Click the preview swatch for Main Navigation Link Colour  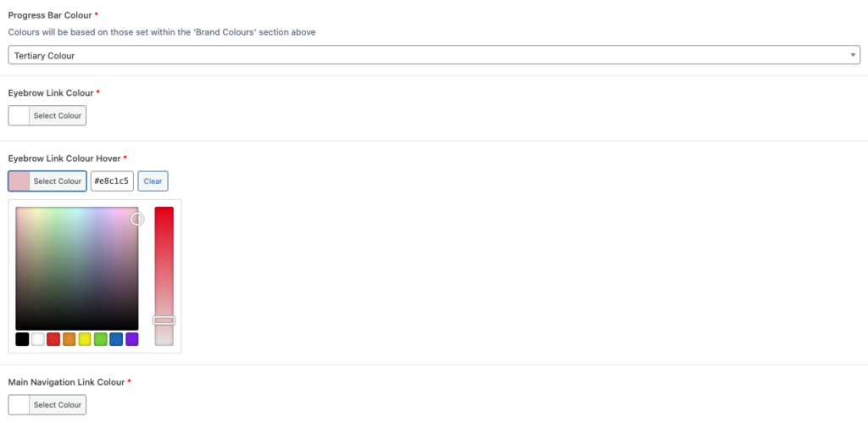[x=19, y=404]
